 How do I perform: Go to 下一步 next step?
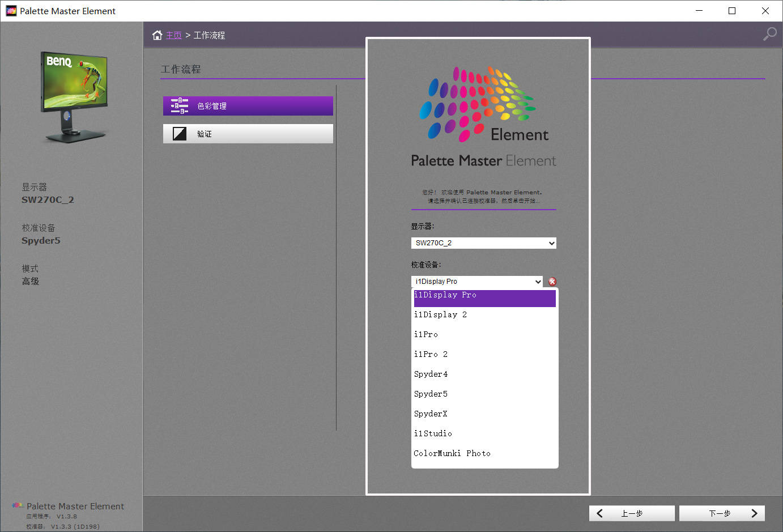click(722, 513)
